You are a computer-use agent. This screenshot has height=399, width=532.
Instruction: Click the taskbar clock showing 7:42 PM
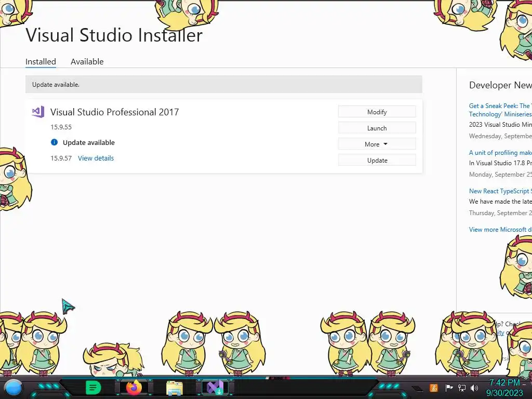(x=506, y=388)
